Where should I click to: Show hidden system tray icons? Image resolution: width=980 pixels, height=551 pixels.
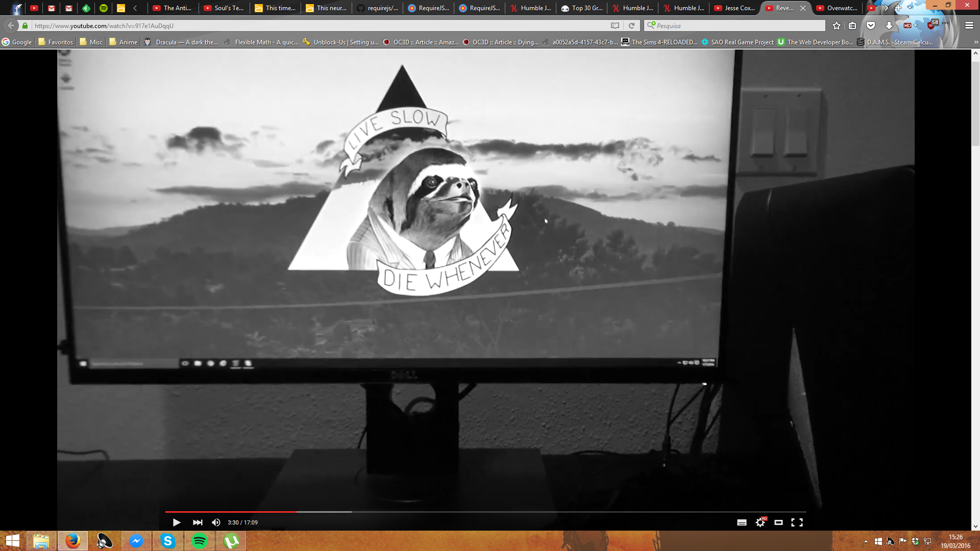coord(866,541)
